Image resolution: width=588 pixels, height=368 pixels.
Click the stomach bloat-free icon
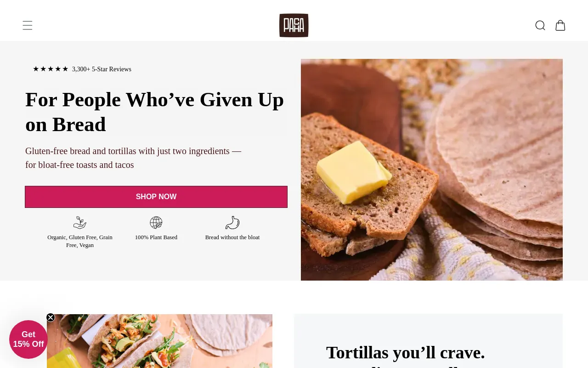click(232, 223)
